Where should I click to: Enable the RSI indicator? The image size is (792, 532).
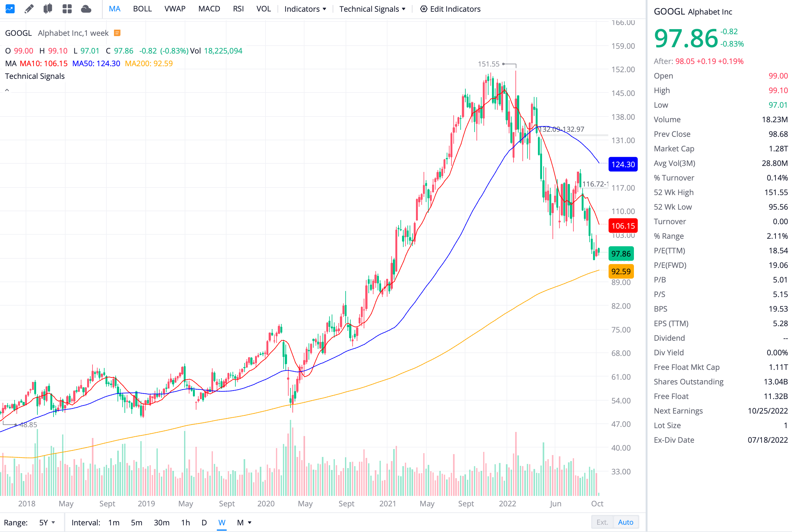pyautogui.click(x=238, y=9)
